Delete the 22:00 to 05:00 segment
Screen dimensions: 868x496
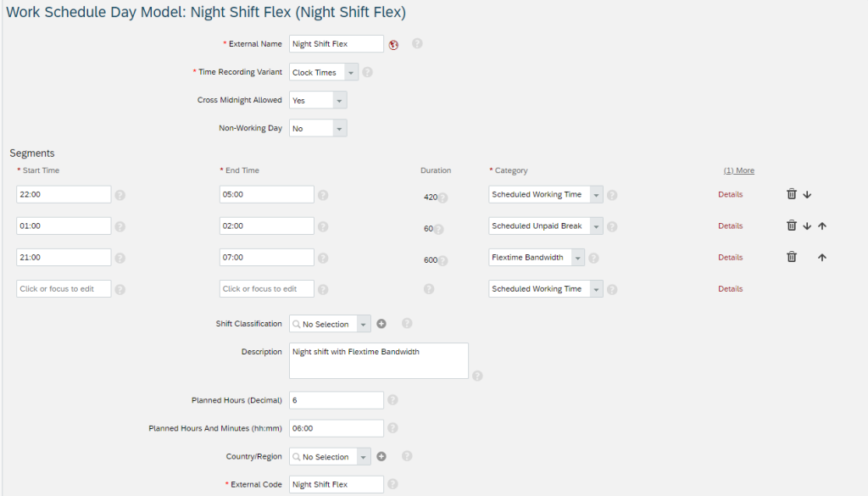792,194
